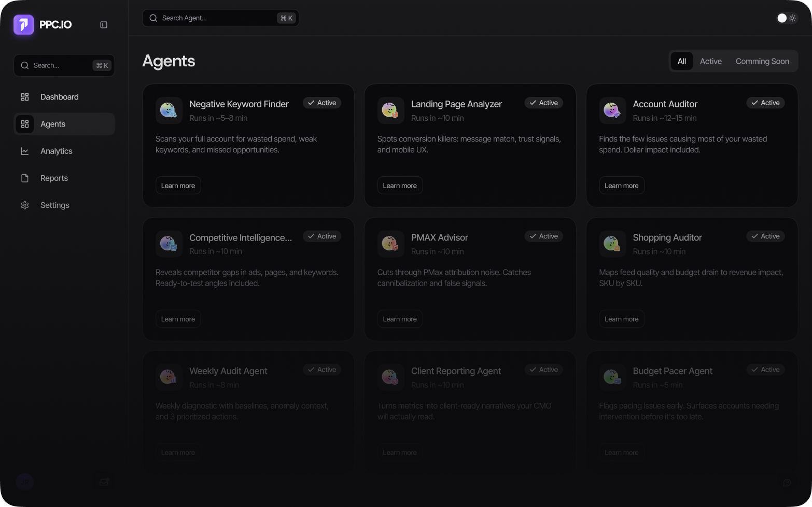Select the All filter tab

click(681, 61)
